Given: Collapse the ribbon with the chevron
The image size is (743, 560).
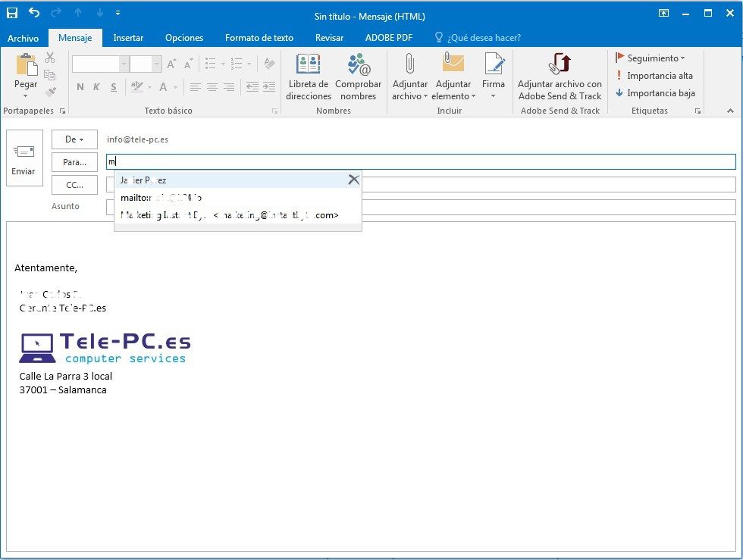Looking at the screenshot, I should [730, 111].
